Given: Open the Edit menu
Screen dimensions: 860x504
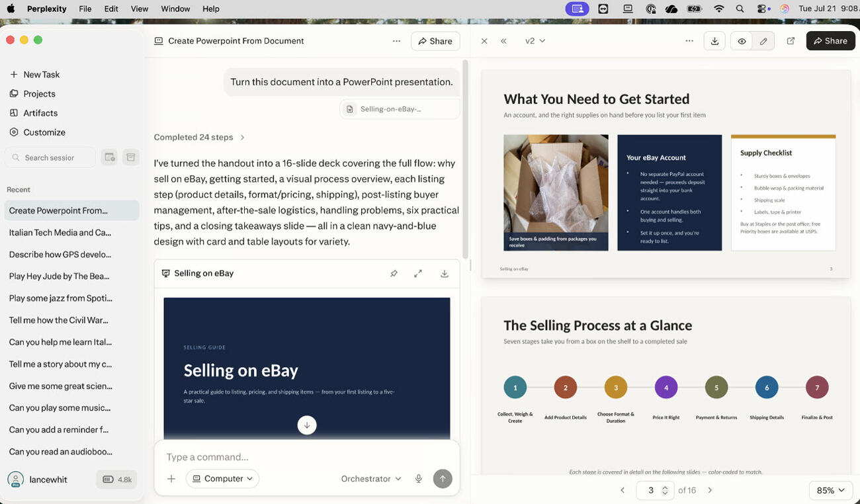Looking at the screenshot, I should pyautogui.click(x=111, y=9).
